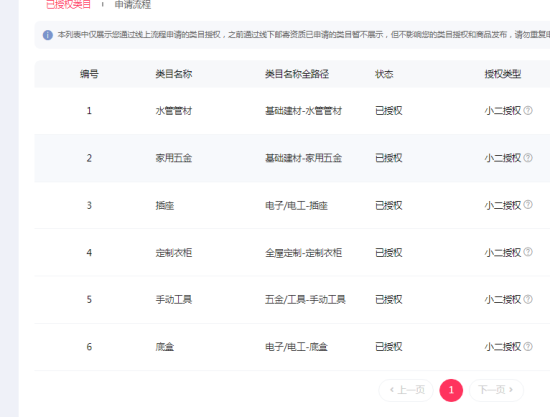Click the 状态 column header
550x417 pixels.
tap(384, 74)
